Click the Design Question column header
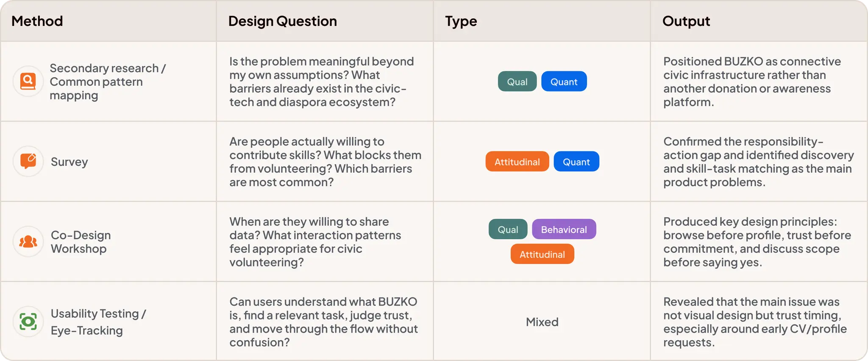Image resolution: width=868 pixels, height=361 pixels. coord(283,21)
